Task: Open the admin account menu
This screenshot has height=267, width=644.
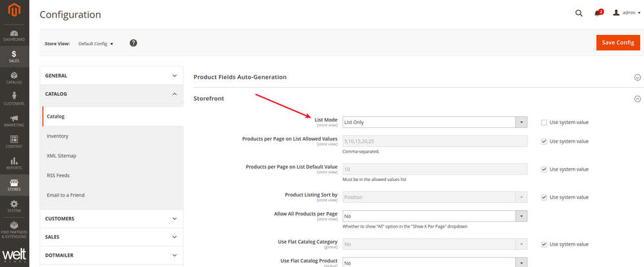Action: click(x=626, y=13)
